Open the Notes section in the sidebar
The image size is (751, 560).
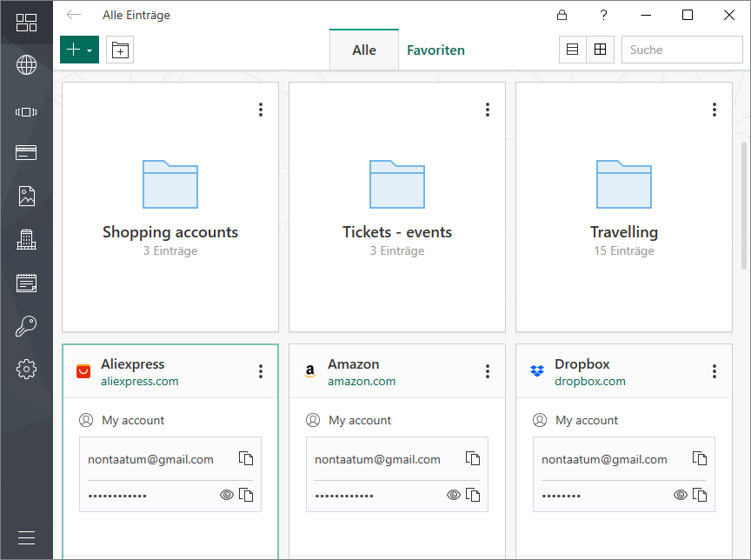26,282
